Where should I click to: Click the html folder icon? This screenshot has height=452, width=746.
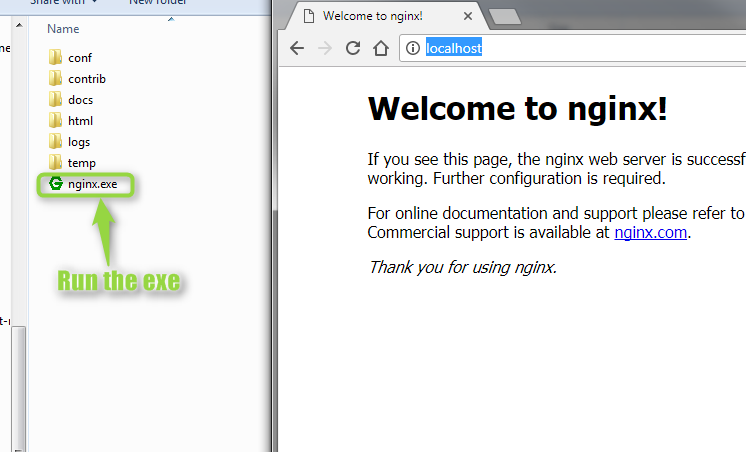pyautogui.click(x=55, y=120)
